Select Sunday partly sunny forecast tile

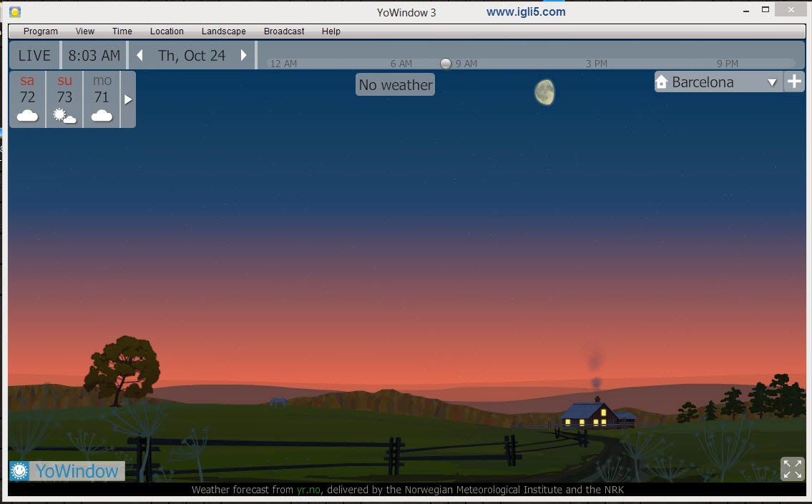(65, 99)
